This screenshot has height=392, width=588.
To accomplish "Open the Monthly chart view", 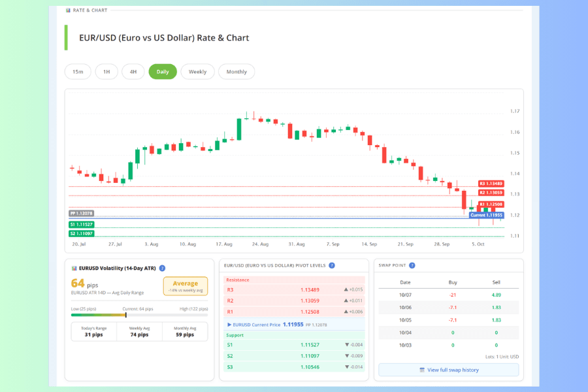I will tap(237, 72).
